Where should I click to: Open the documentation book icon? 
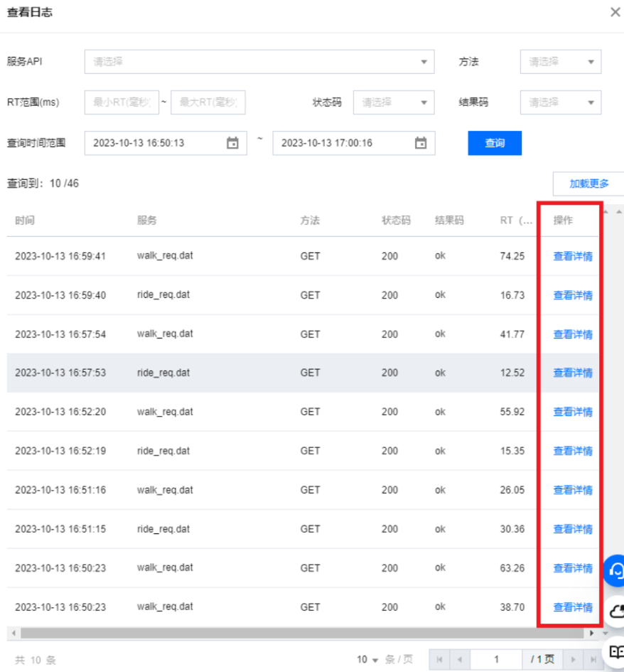coord(616,651)
